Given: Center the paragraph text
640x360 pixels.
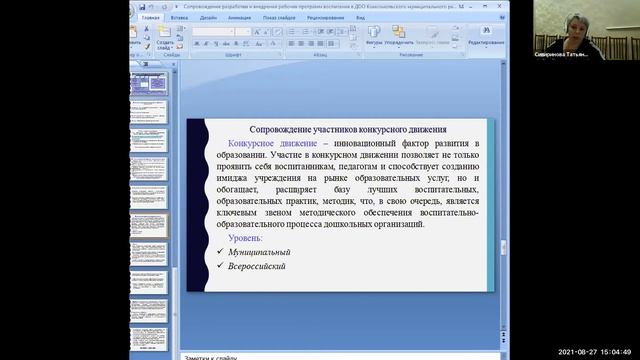Looking at the screenshot, I should (x=301, y=44).
